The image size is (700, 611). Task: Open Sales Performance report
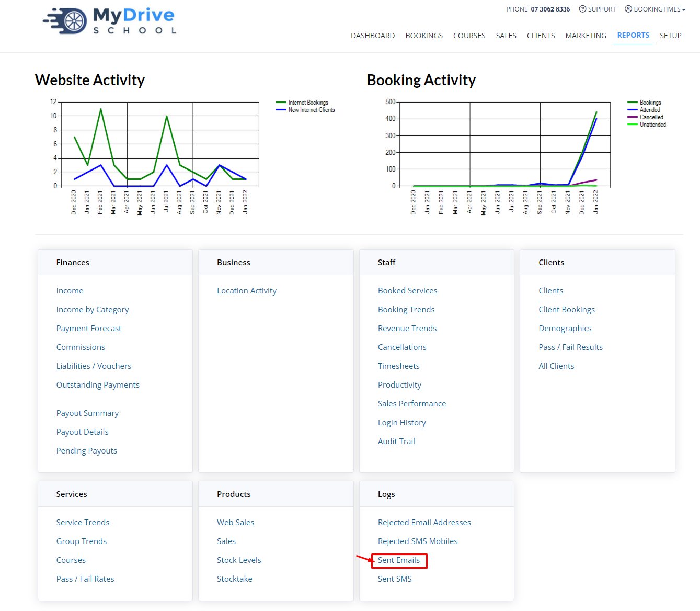[412, 403]
